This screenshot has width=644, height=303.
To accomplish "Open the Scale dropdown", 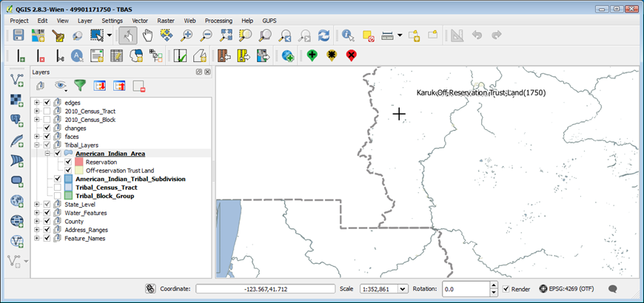I will point(404,289).
